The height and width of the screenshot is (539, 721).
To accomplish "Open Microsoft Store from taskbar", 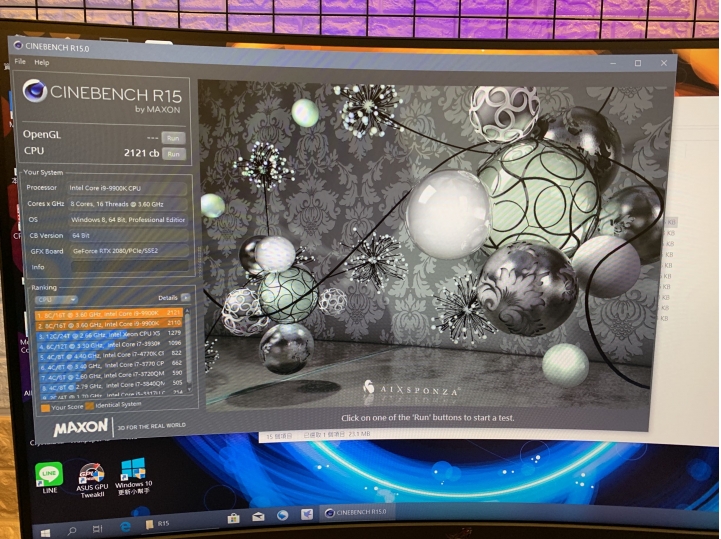I will [x=234, y=518].
